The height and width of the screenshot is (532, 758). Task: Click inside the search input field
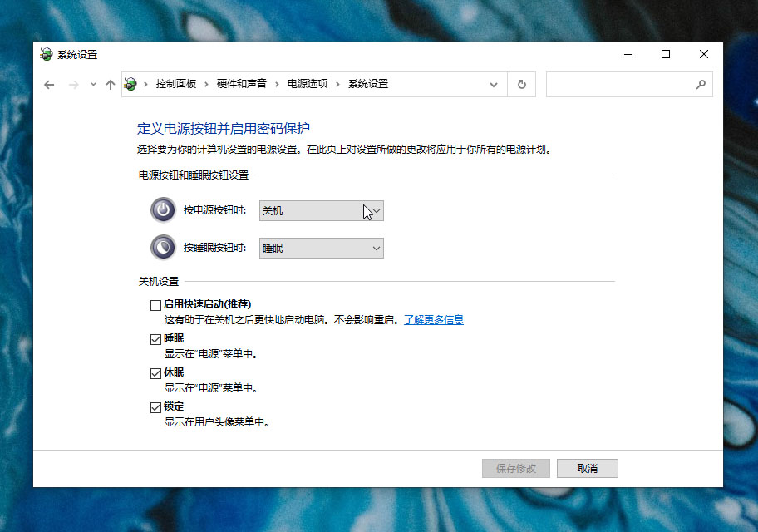click(623, 84)
